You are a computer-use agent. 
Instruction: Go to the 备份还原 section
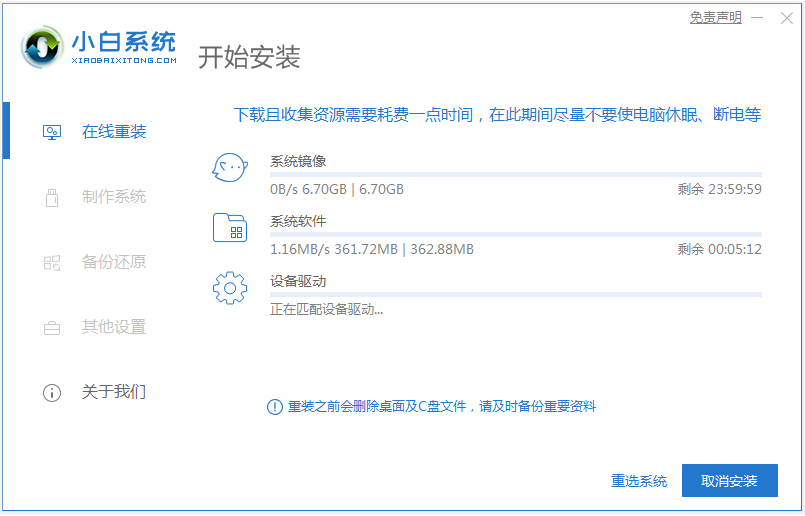point(114,262)
